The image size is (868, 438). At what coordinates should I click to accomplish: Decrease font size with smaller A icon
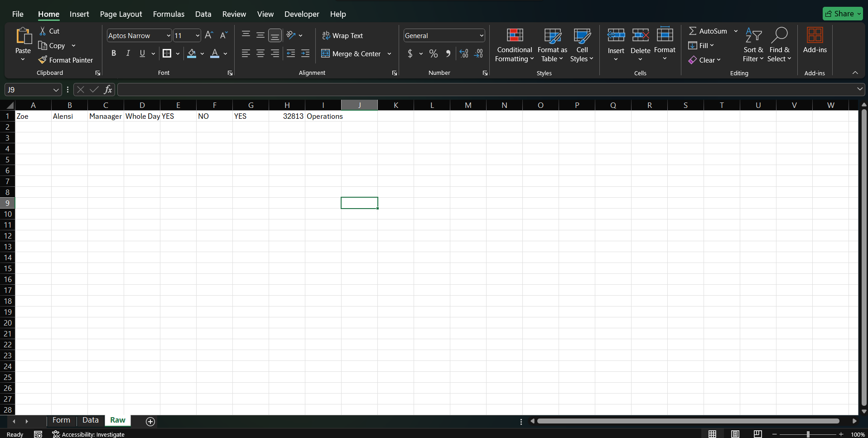[223, 35]
